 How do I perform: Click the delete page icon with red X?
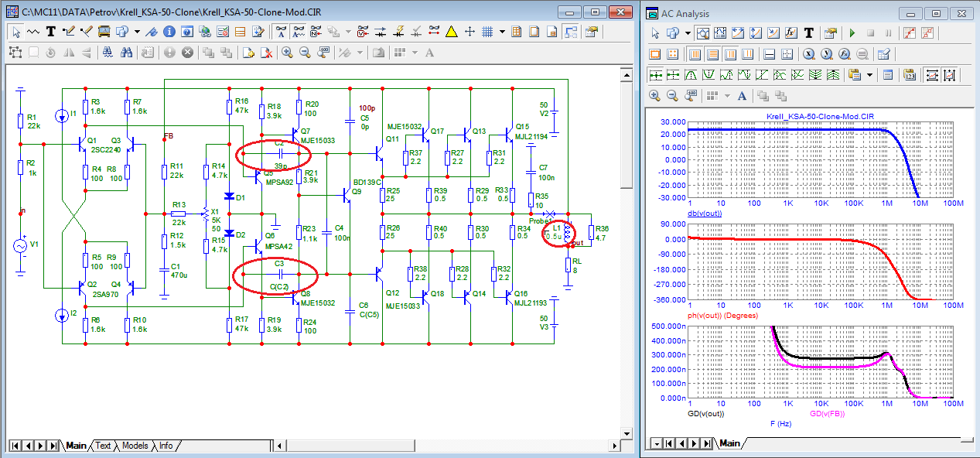pos(265,53)
